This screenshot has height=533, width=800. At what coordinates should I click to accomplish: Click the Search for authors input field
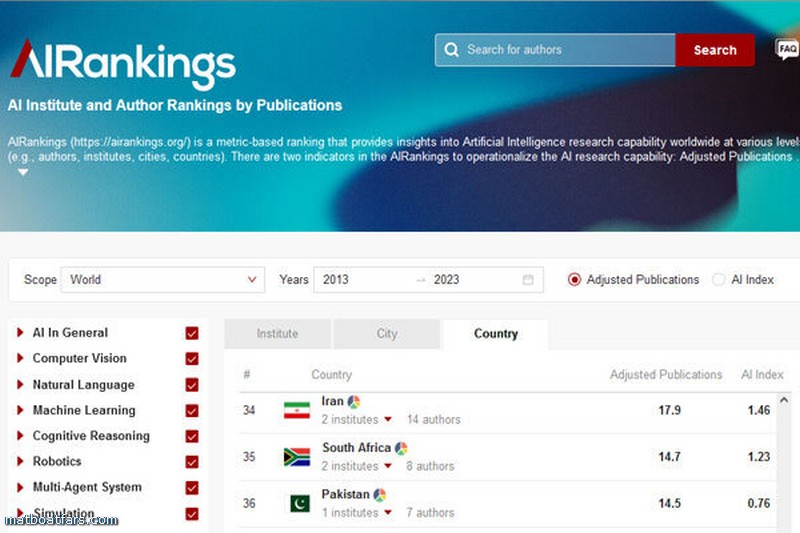click(555, 50)
